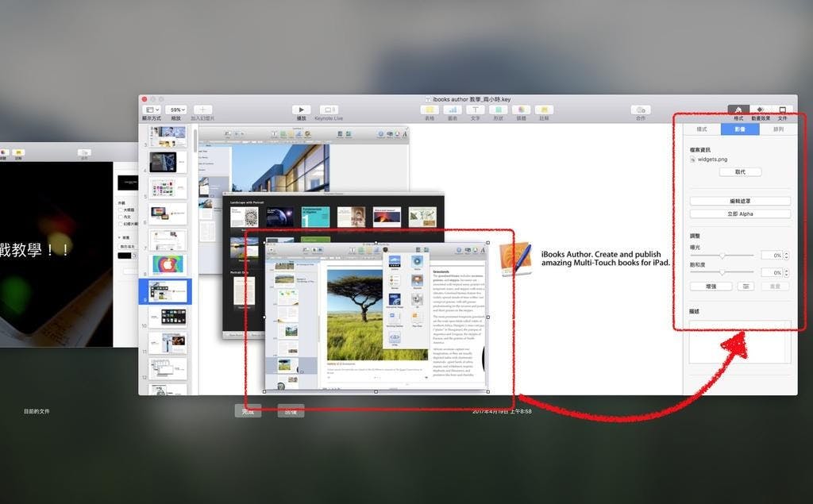This screenshot has height=504, width=813.
Task: Click the 編輯遮罩 edit mask button
Action: (740, 201)
